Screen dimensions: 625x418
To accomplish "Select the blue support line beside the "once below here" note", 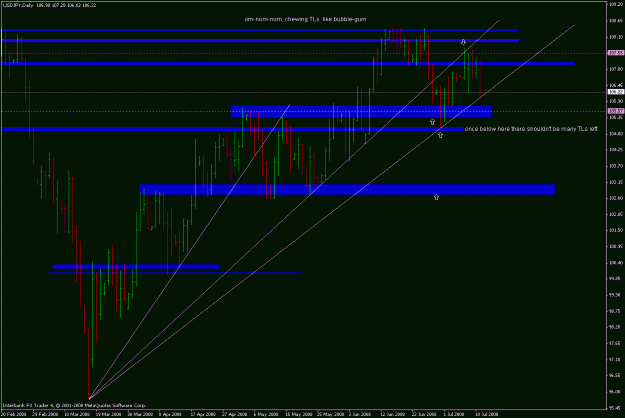I will pos(233,129).
